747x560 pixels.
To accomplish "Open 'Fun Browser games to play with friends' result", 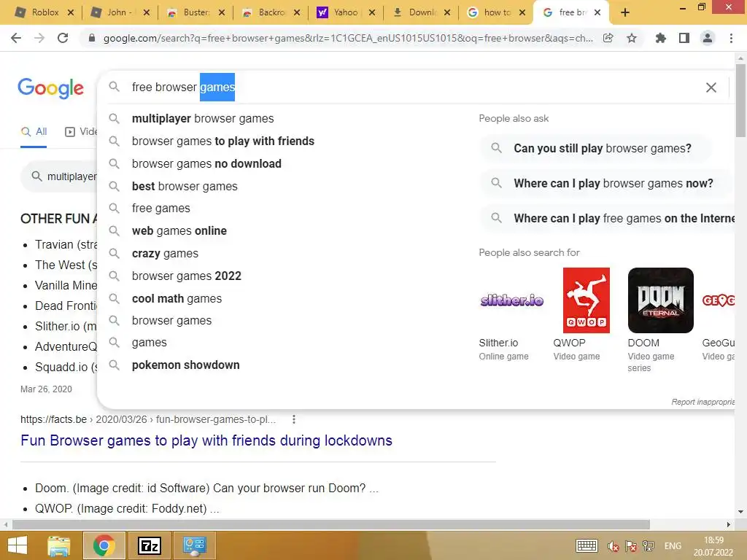I will point(206,440).
